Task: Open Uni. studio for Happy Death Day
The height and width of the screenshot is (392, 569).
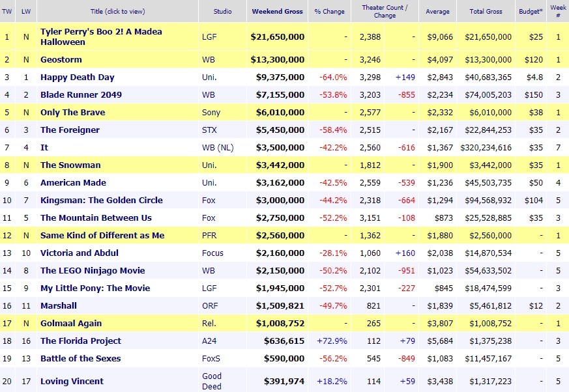Action: coord(209,77)
